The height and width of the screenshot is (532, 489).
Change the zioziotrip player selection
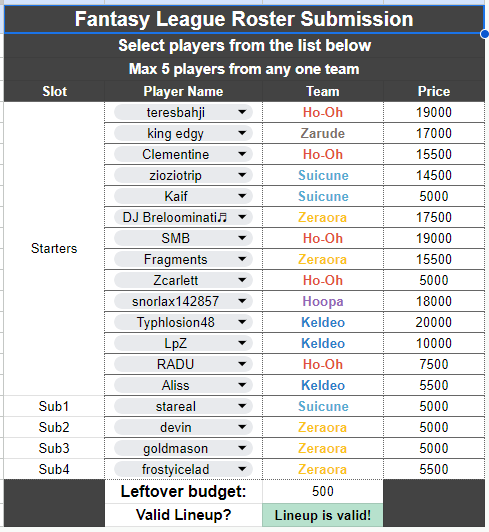coord(183,175)
